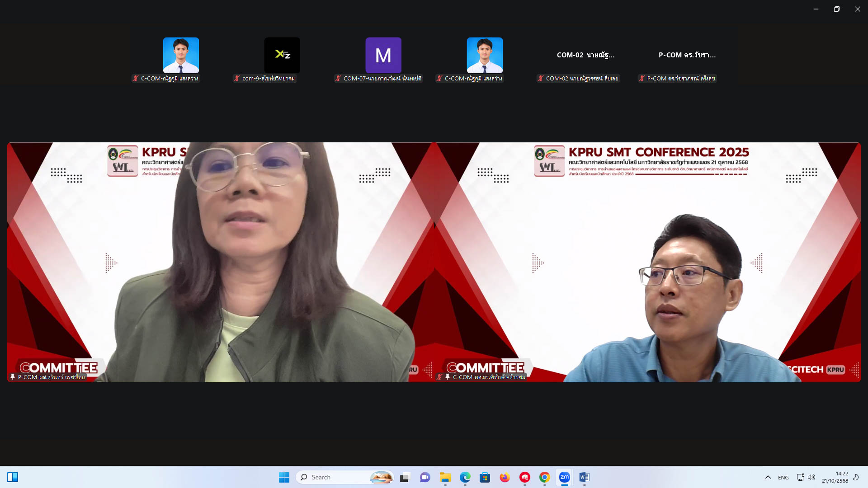Viewport: 868px width, 488px height.
Task: Select the COM-02 participant tile
Action: (x=585, y=55)
